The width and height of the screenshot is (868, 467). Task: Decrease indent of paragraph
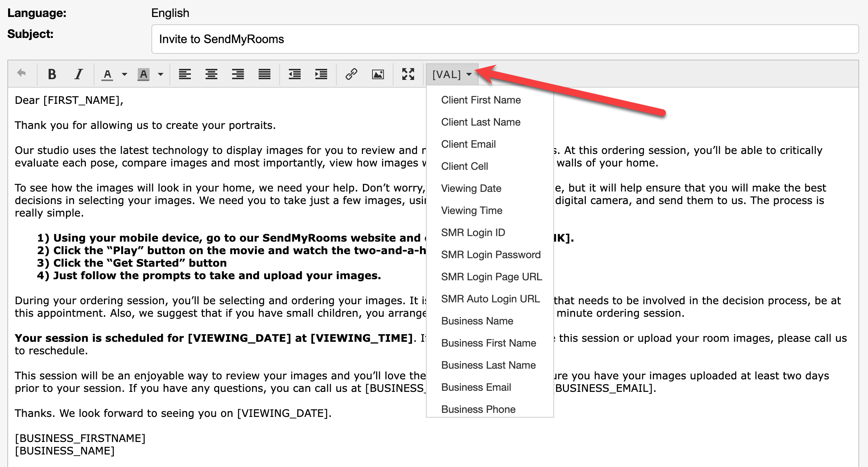[x=294, y=74]
